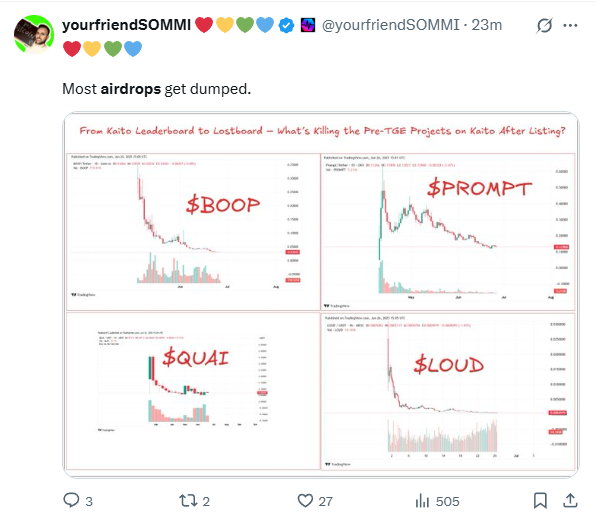Like the tweet with heart icon
This screenshot has height=521, width=596.
click(x=305, y=500)
